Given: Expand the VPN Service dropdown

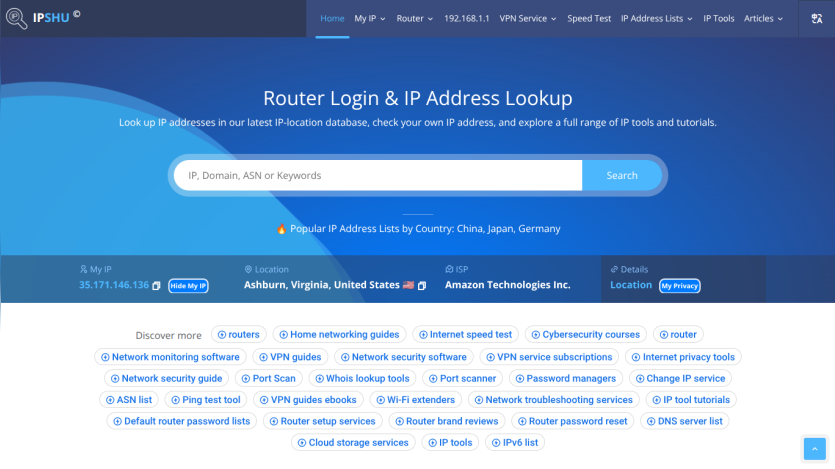Looking at the screenshot, I should tap(528, 19).
